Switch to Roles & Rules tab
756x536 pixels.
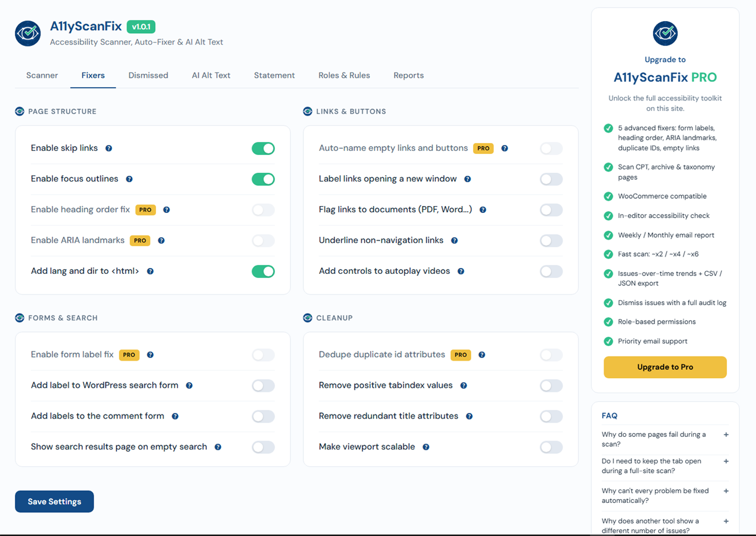pos(344,75)
